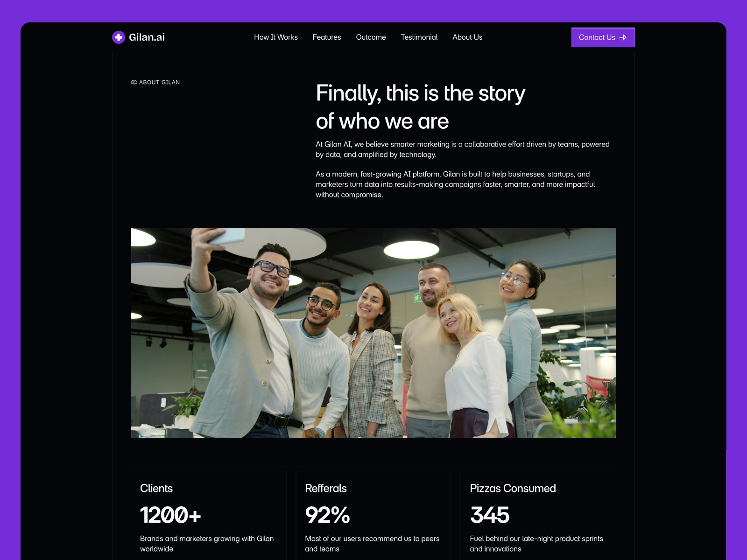The height and width of the screenshot is (560, 747).
Task: Select the Refferals stat card
Action: click(373, 515)
